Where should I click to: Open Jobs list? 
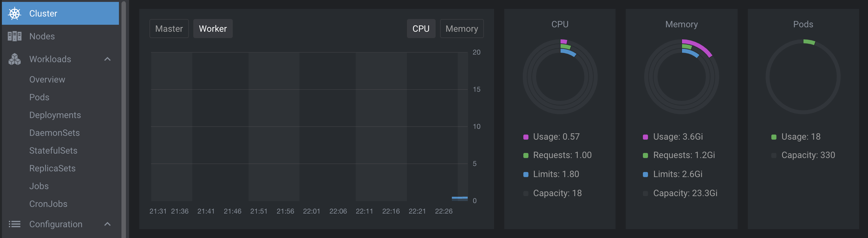[39, 186]
